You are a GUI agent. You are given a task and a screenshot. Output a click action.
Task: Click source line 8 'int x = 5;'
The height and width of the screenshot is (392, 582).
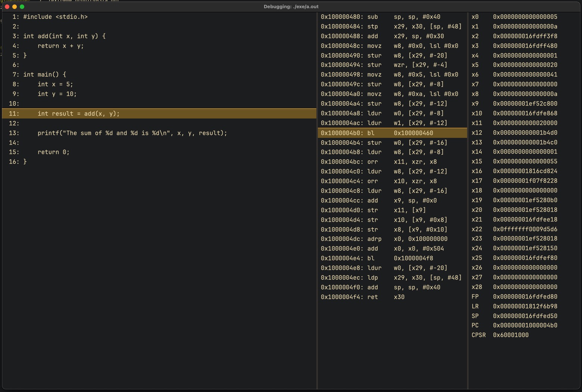(55, 84)
